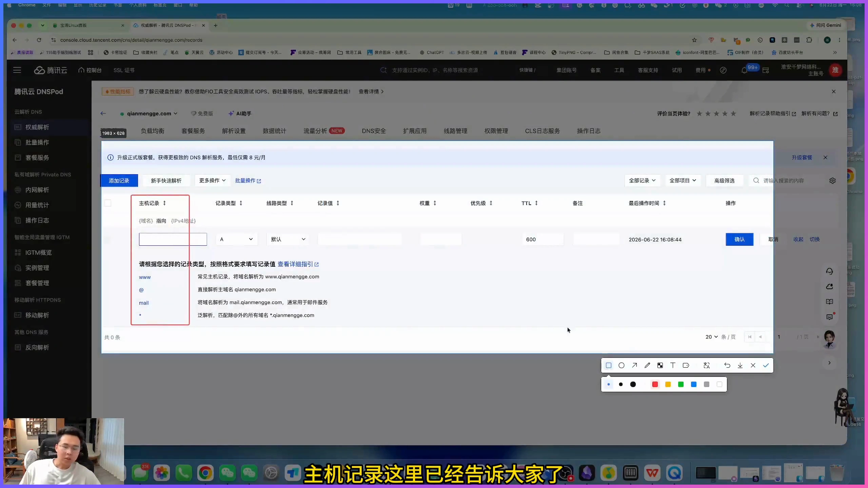The image size is (868, 488).
Task: Open System Settings in the Dock
Action: click(271, 473)
